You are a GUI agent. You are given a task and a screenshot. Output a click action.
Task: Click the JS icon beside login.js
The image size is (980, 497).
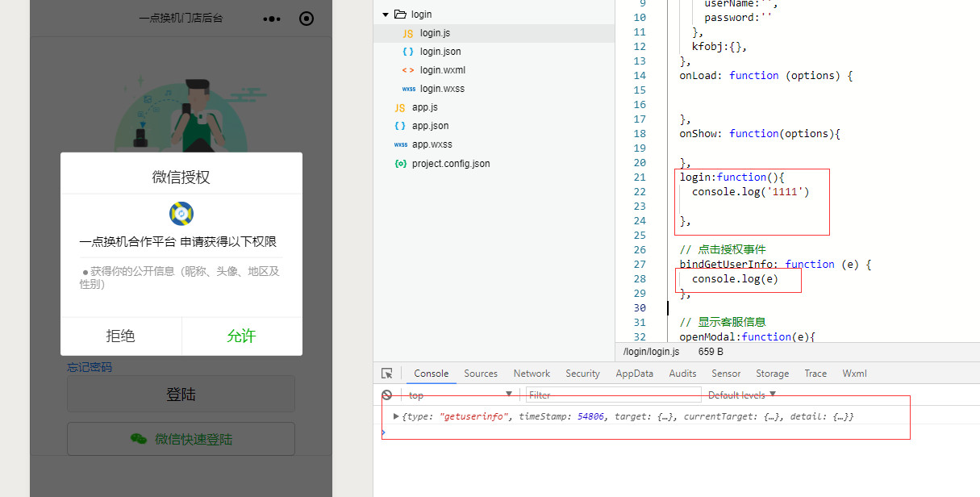pos(407,33)
